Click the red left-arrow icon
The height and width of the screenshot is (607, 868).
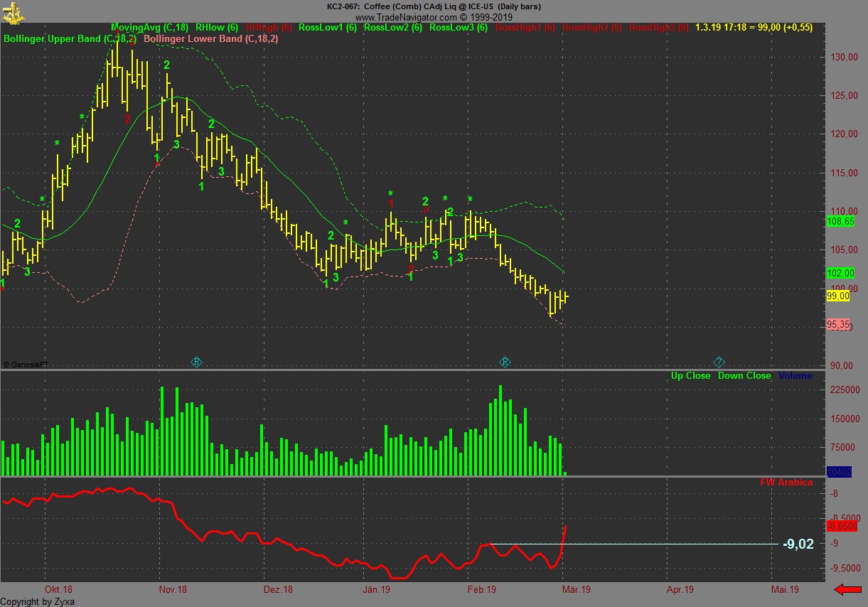click(847, 589)
